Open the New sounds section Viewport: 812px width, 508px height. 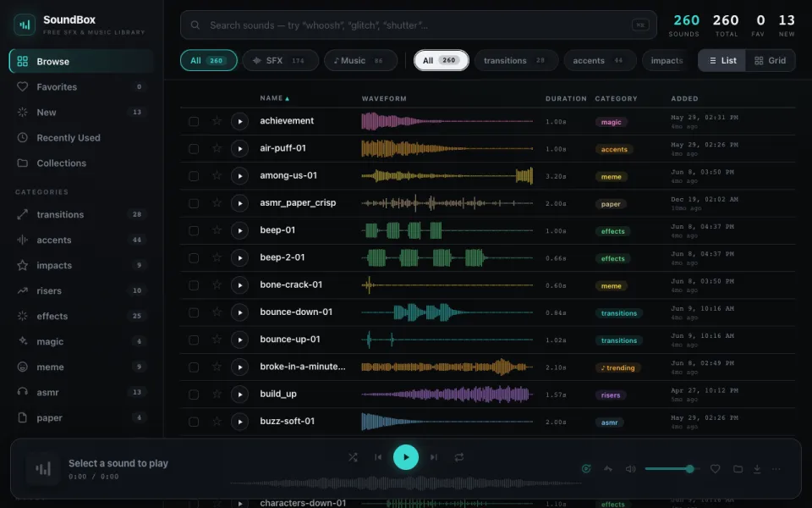pyautogui.click(x=81, y=113)
